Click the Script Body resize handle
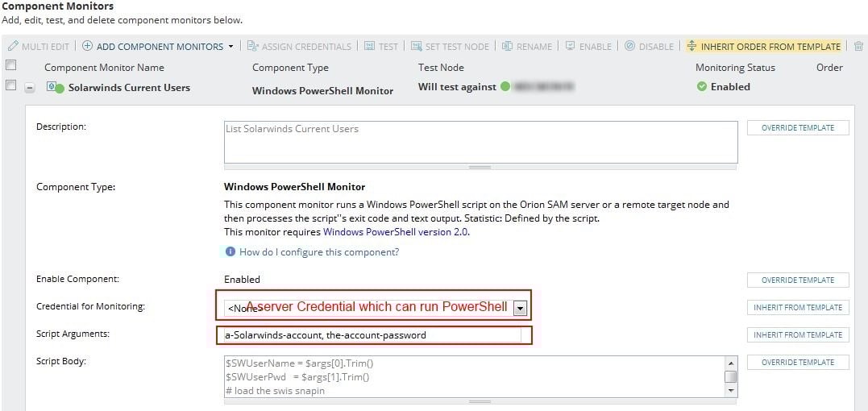 [480, 401]
